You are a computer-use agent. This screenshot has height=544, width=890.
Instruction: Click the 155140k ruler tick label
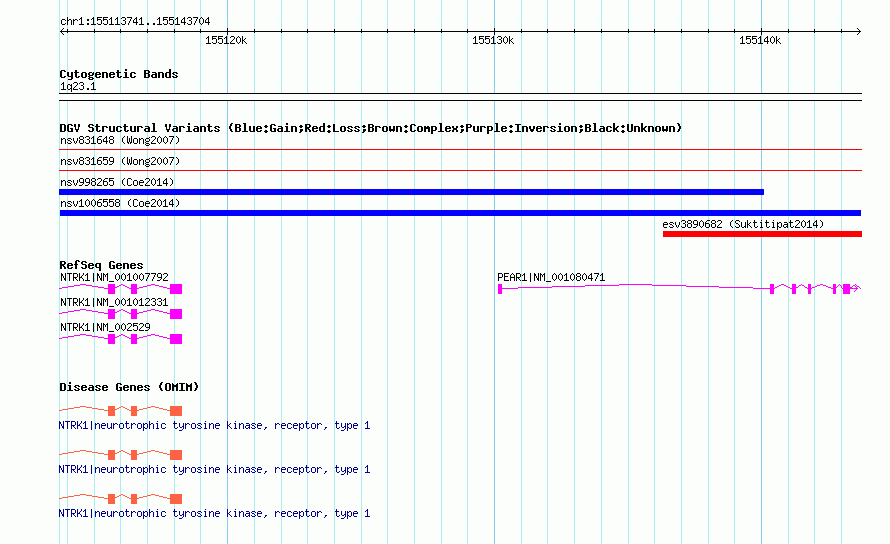pos(759,40)
